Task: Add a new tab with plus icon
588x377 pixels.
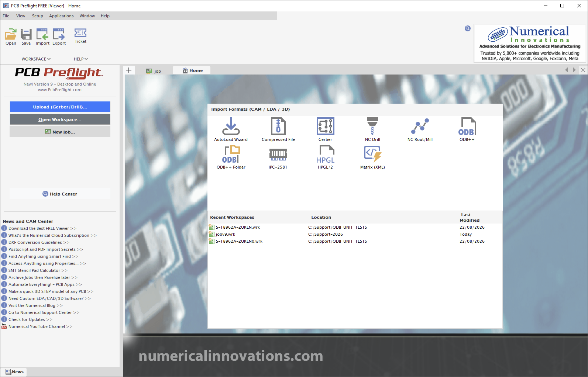Action: pos(129,70)
